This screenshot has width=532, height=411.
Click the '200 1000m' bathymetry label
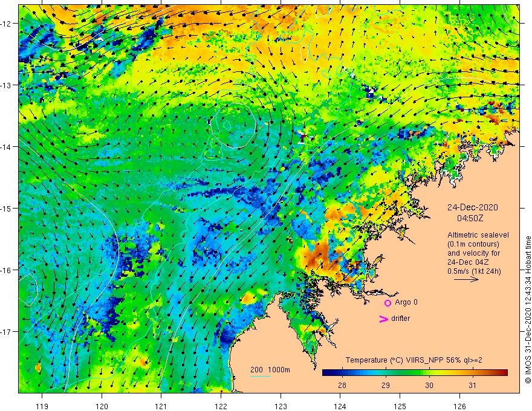point(270,370)
